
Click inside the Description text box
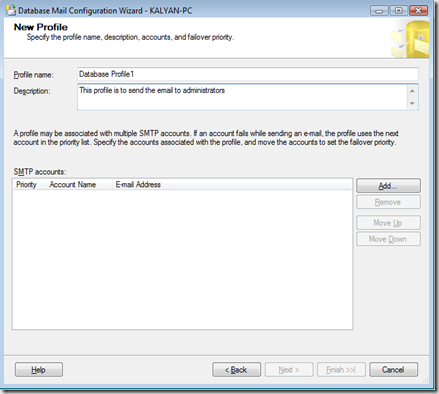[242, 97]
